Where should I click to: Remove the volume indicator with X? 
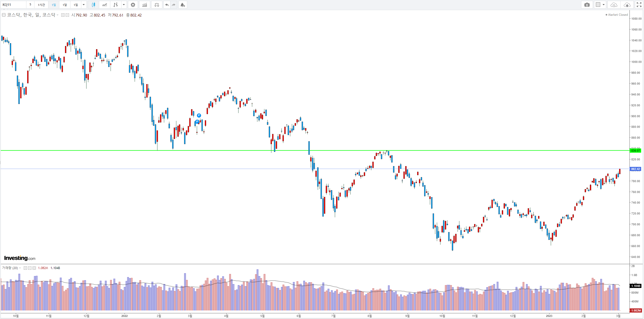(x=34, y=268)
